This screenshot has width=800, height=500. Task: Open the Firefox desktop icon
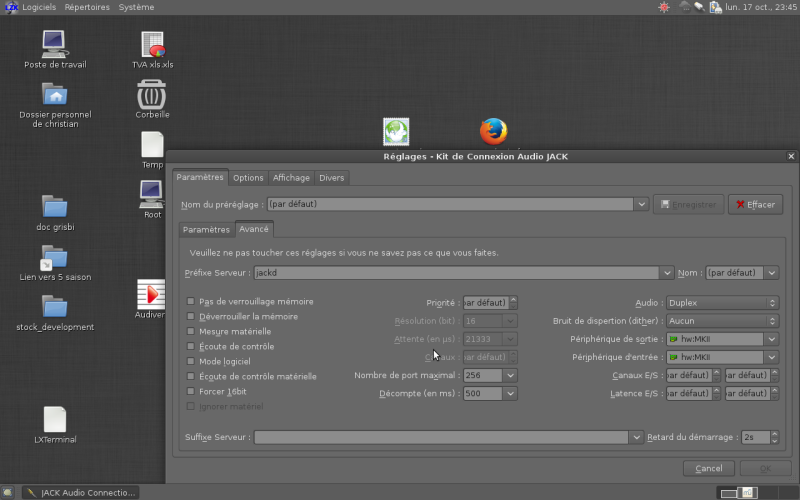(492, 131)
